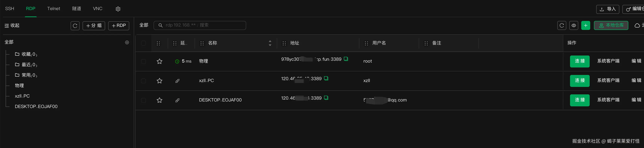Copy address of xzll_PC row

(326, 78)
